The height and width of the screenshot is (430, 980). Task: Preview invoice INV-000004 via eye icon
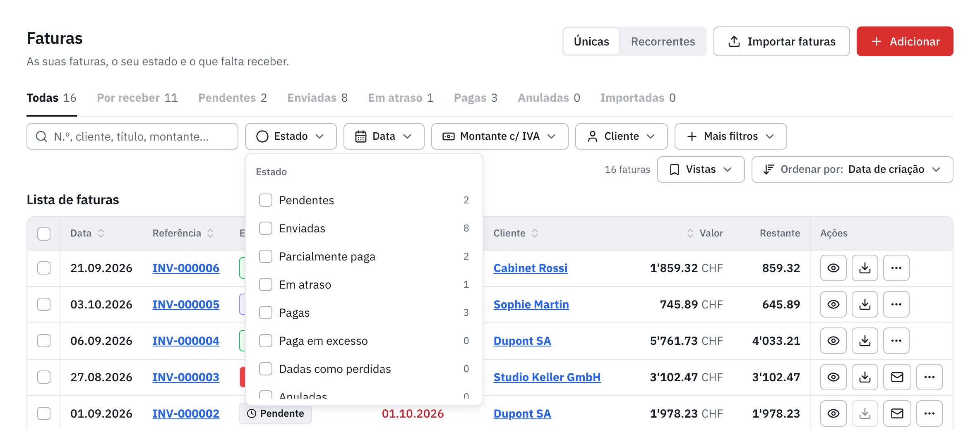click(833, 341)
